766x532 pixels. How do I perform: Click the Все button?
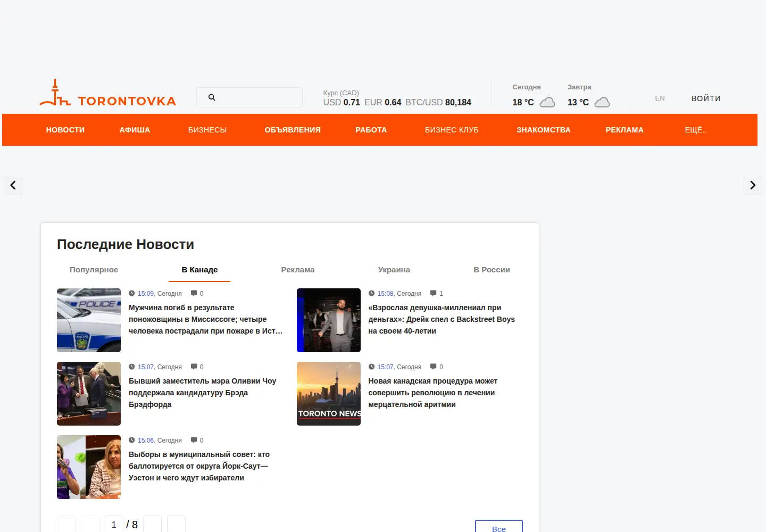click(499, 527)
